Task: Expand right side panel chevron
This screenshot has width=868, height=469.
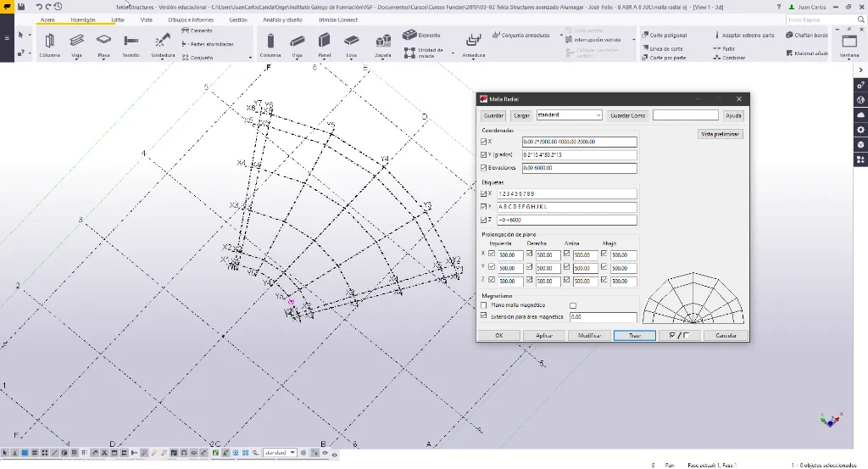Action: (861, 70)
